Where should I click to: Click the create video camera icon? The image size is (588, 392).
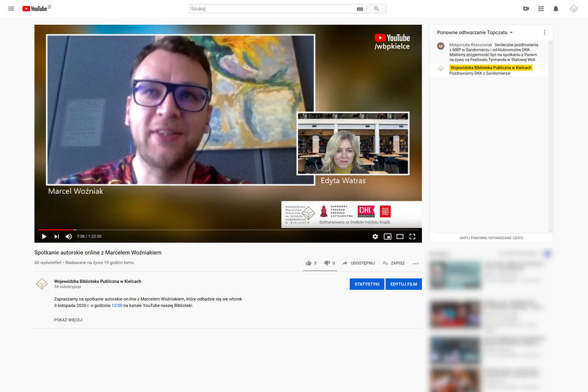coord(526,8)
